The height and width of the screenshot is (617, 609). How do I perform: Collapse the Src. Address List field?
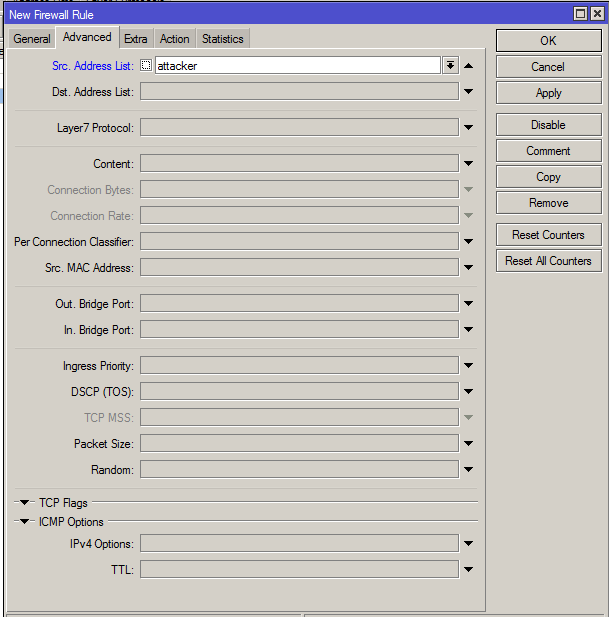(x=468, y=66)
